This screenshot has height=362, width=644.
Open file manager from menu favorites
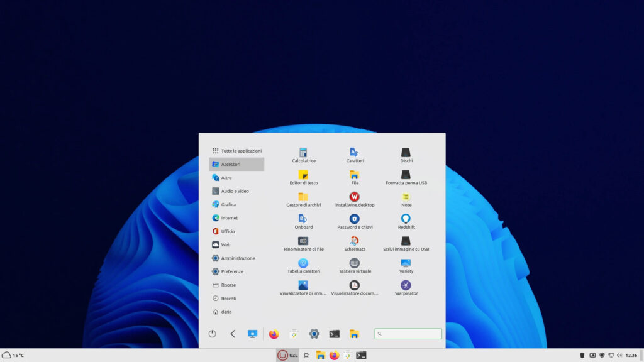(x=354, y=334)
